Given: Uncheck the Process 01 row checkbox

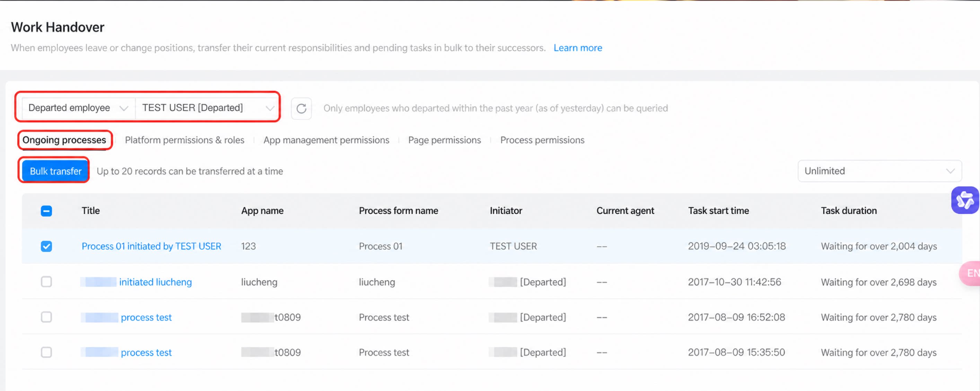Looking at the screenshot, I should (46, 246).
